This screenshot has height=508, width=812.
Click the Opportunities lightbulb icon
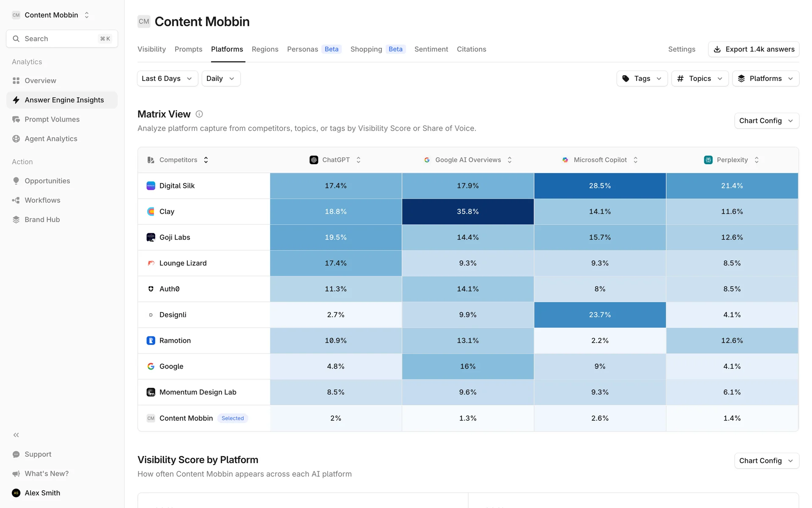coord(16,181)
